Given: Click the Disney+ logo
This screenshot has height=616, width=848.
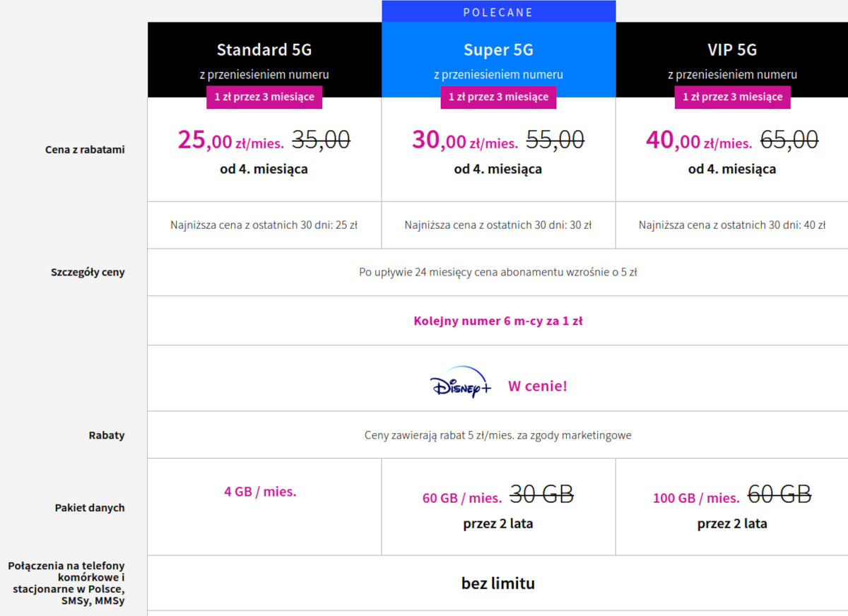Looking at the screenshot, I should 460,383.
